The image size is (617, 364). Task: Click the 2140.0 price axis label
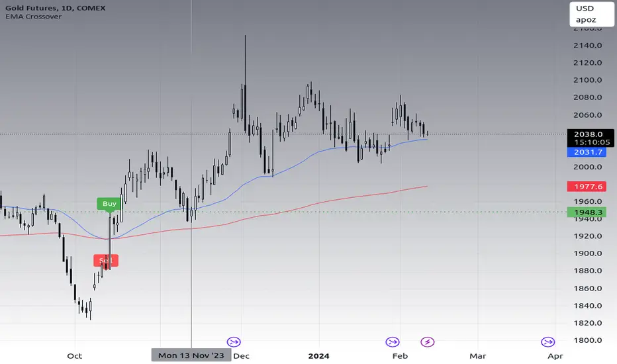587,45
